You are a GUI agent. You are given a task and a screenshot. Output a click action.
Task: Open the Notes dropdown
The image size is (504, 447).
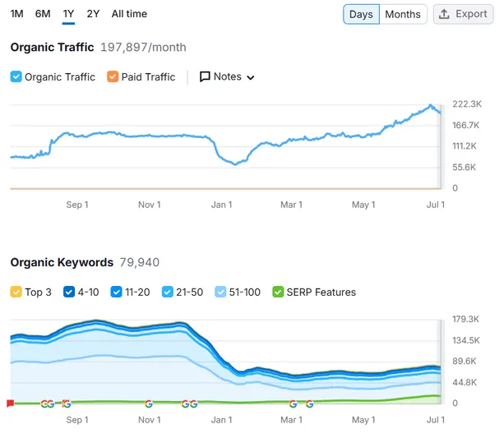click(x=227, y=76)
